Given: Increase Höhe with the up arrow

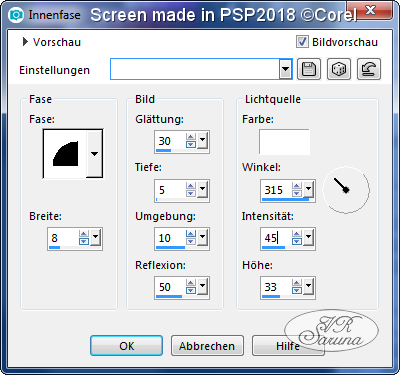Looking at the screenshot, I should [297, 283].
